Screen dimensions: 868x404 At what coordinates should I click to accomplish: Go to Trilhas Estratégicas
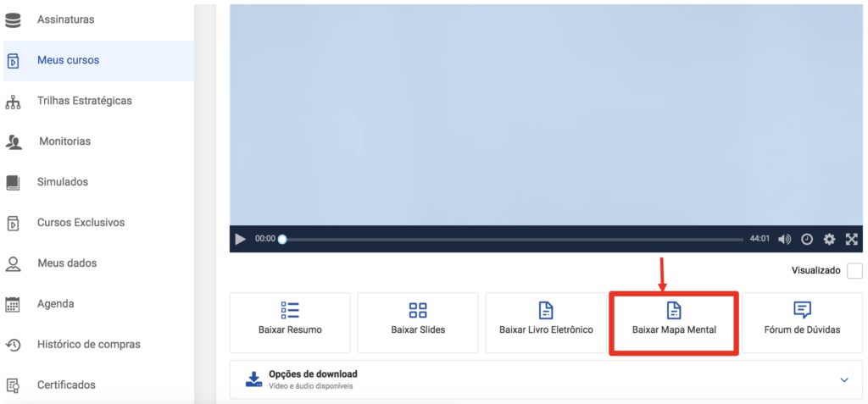tap(84, 101)
